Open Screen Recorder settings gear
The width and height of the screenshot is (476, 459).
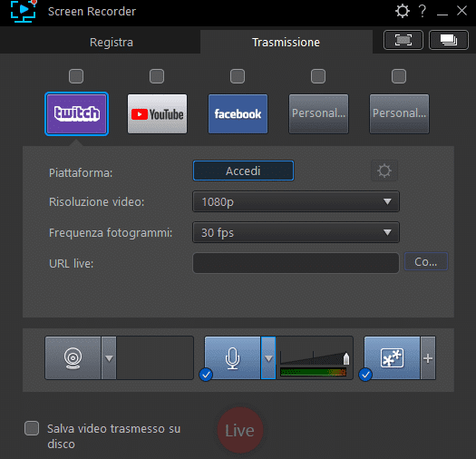[x=403, y=11]
